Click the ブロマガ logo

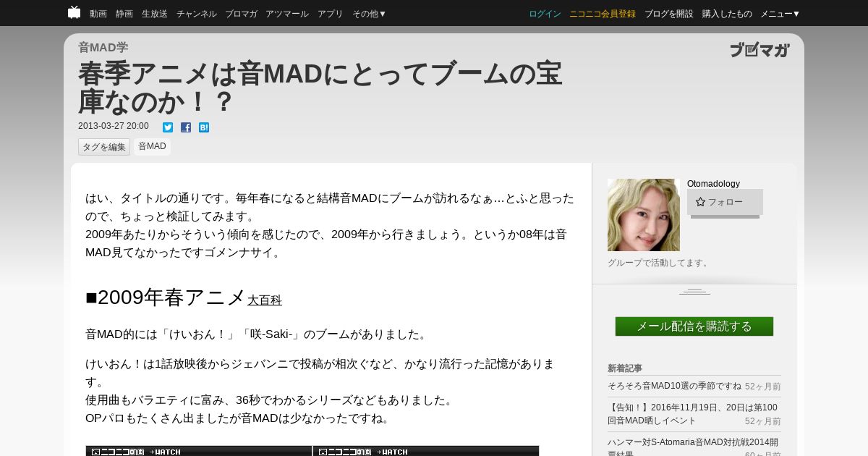coord(759,50)
